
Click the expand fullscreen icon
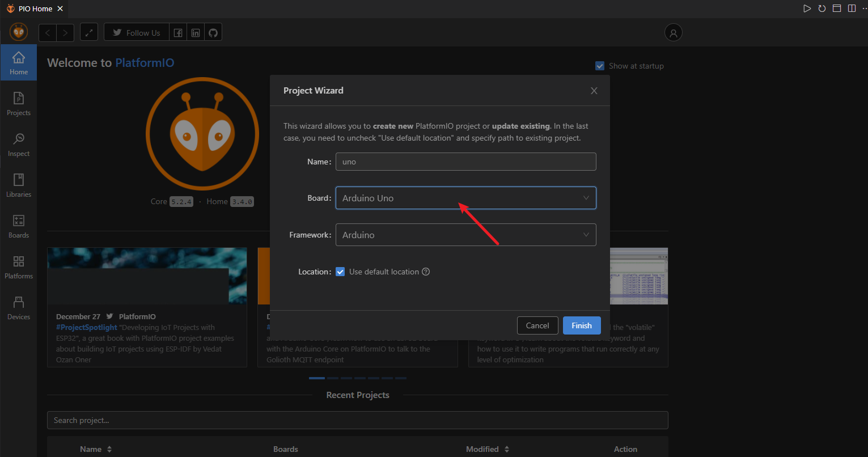click(x=88, y=32)
